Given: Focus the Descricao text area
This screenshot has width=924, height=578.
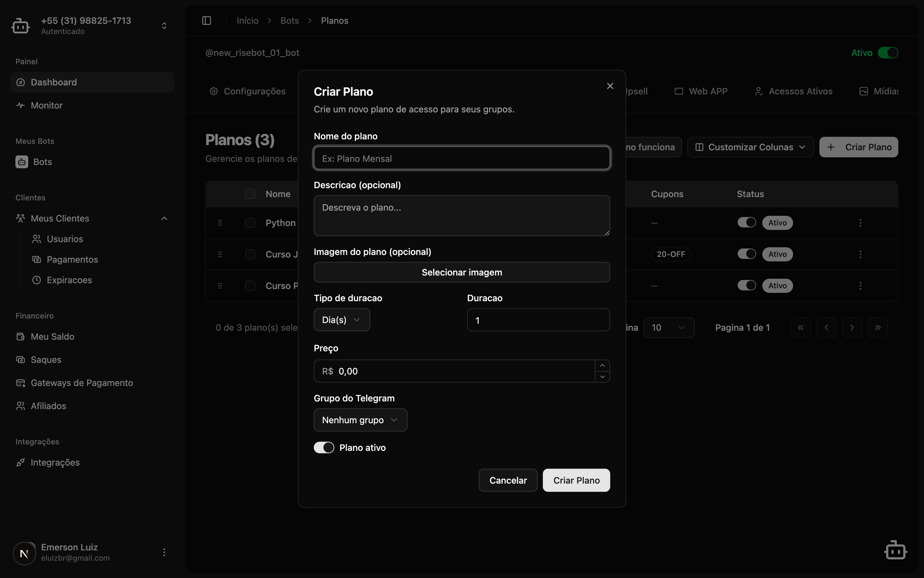Looking at the screenshot, I should (462, 215).
